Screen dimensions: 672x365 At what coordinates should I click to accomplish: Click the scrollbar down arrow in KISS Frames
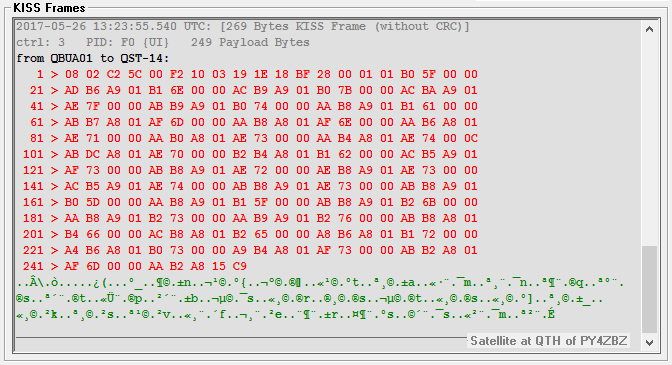[649, 342]
